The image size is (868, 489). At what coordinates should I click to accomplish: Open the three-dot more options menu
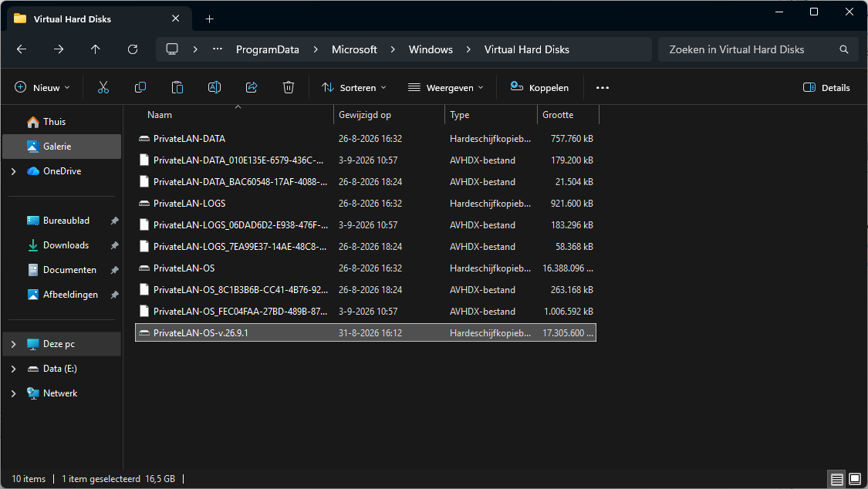click(603, 87)
